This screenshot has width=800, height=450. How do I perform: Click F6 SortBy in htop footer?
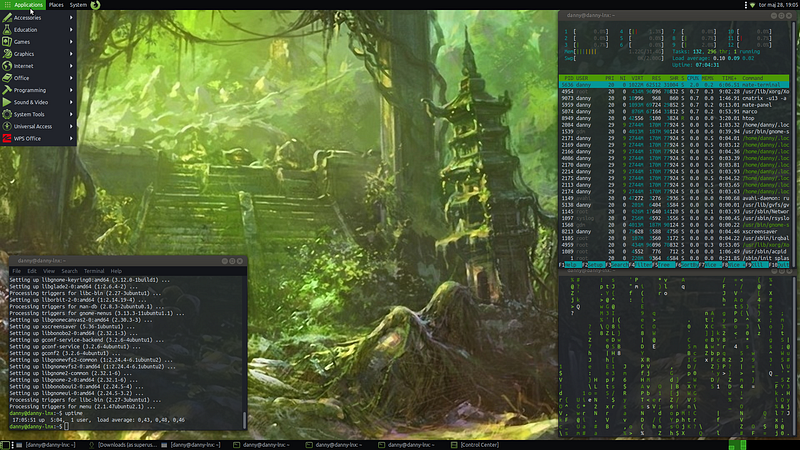tap(687, 265)
